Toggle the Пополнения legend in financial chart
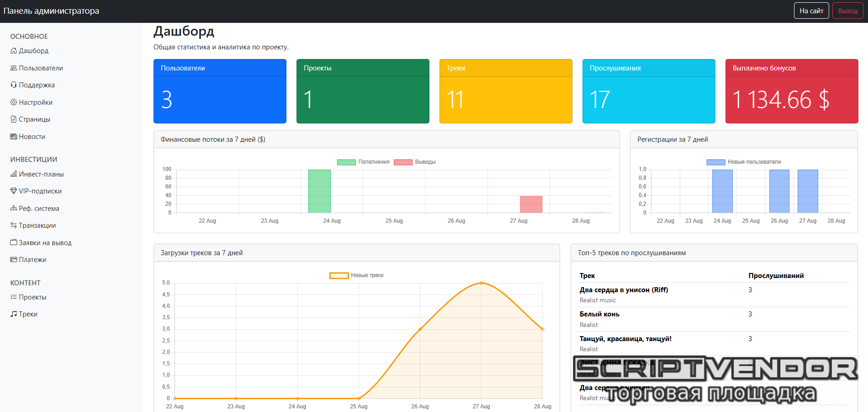 click(x=363, y=162)
